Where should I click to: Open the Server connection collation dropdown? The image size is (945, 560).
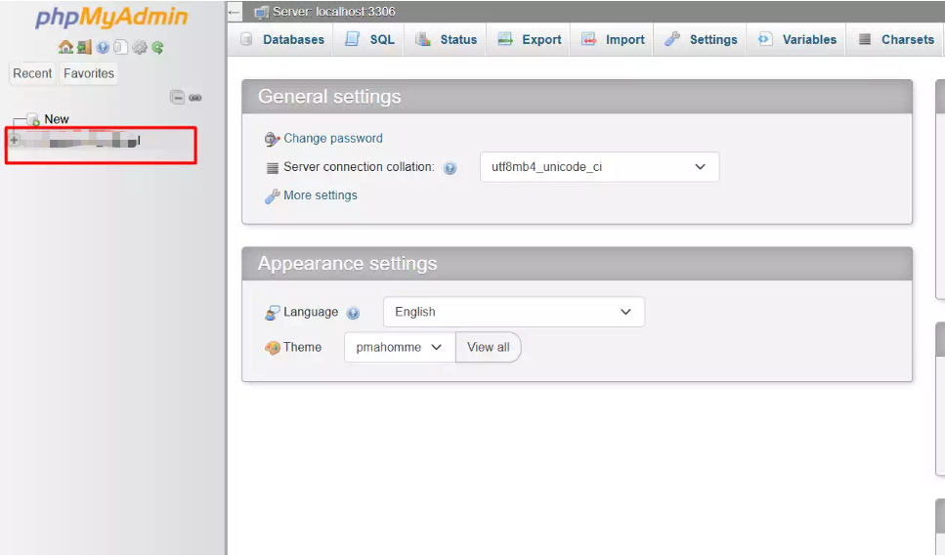[x=599, y=167]
